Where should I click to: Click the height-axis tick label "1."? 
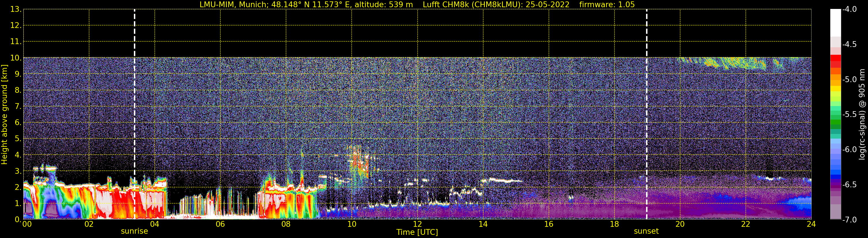pyautogui.click(x=18, y=204)
